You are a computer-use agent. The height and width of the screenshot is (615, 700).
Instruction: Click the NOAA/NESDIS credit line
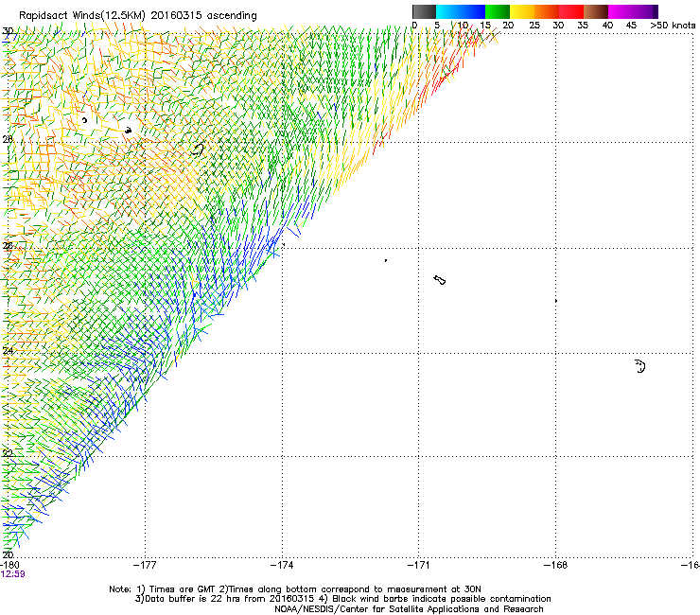(x=409, y=609)
